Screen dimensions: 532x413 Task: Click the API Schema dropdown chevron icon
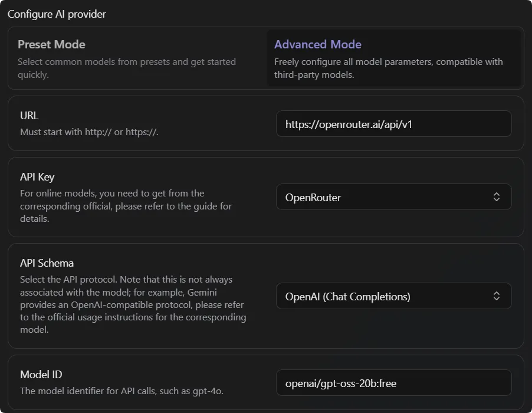[497, 296]
